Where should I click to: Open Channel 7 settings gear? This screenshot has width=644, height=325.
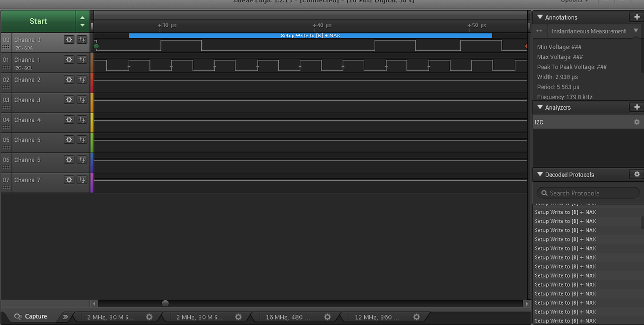coord(69,180)
